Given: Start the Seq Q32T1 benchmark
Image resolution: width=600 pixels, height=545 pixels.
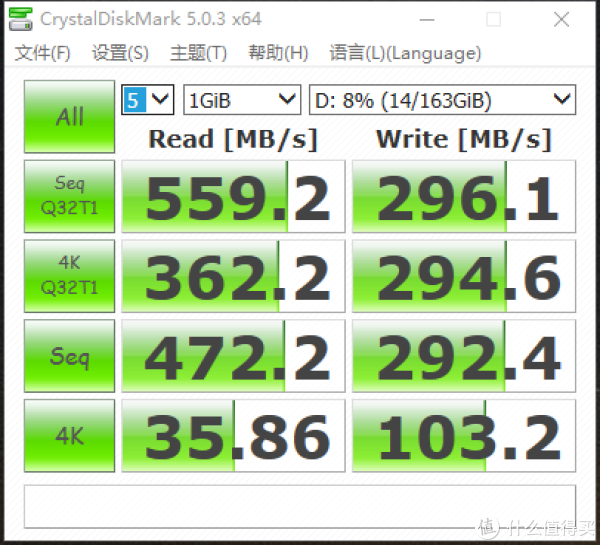Looking at the screenshot, I should [69, 196].
